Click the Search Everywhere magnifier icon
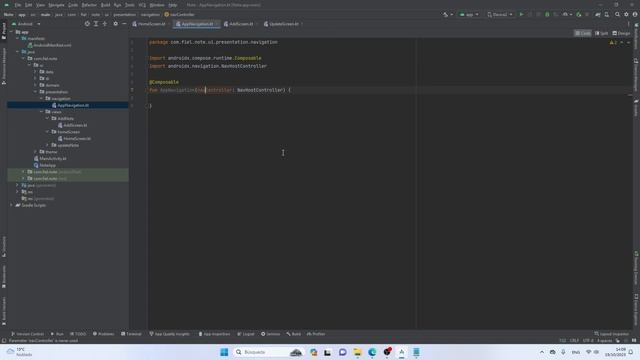This screenshot has height=360, width=640. coord(618,15)
